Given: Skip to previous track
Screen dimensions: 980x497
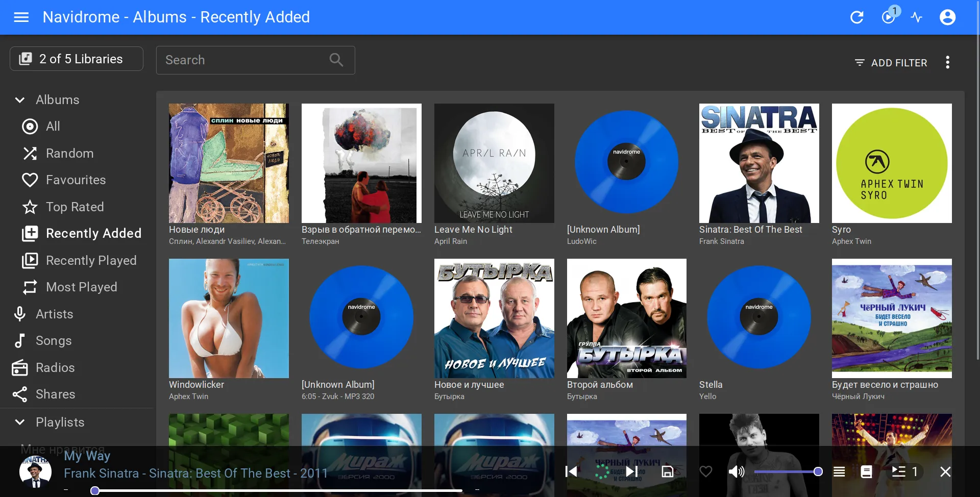Looking at the screenshot, I should (x=571, y=471).
